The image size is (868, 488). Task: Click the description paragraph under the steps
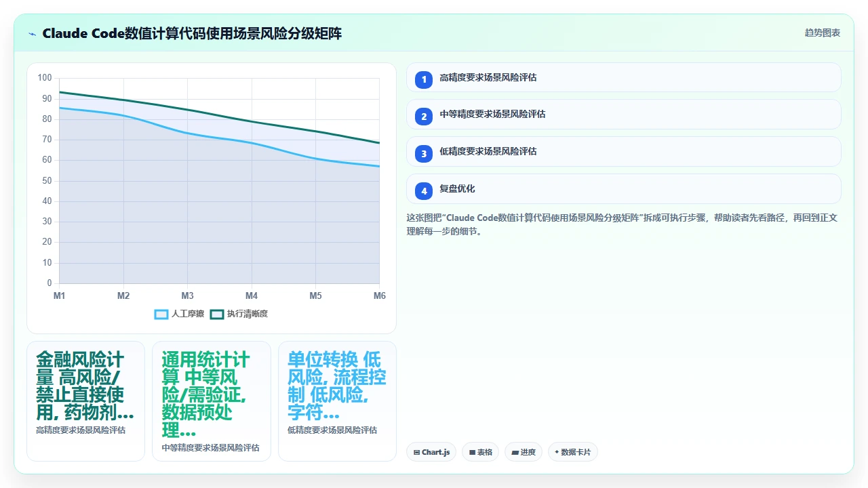pyautogui.click(x=623, y=224)
